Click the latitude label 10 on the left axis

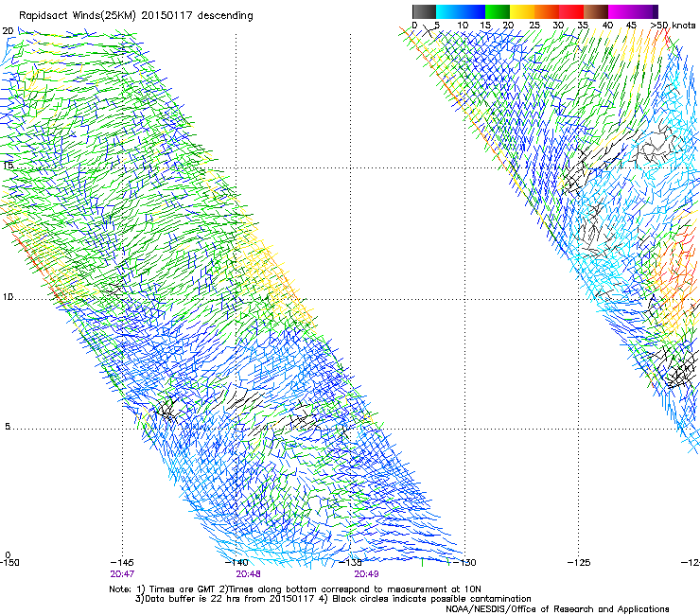8,297
